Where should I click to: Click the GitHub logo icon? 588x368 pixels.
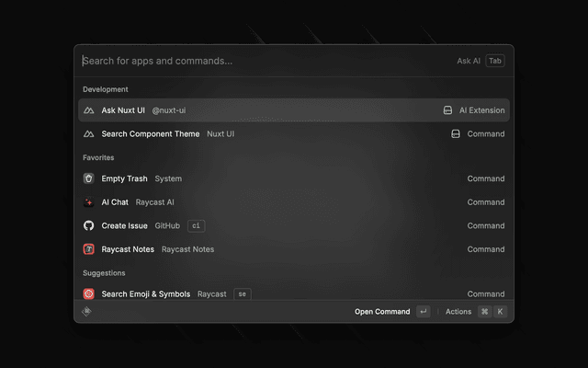click(88, 225)
